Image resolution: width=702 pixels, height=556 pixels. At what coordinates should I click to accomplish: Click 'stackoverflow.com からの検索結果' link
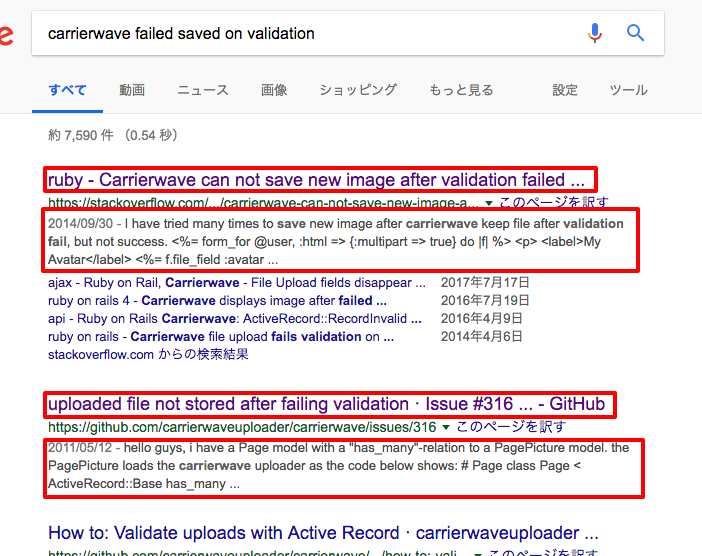pyautogui.click(x=148, y=355)
